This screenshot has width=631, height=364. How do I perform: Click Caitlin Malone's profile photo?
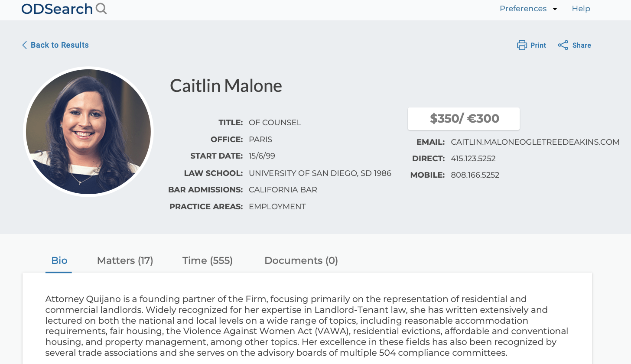click(88, 132)
